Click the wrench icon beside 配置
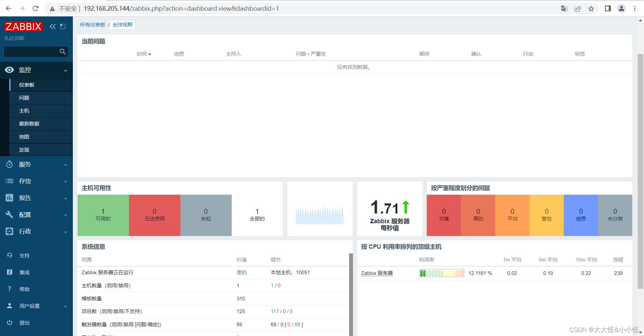Screen dimensions: 644x336 point(9,214)
